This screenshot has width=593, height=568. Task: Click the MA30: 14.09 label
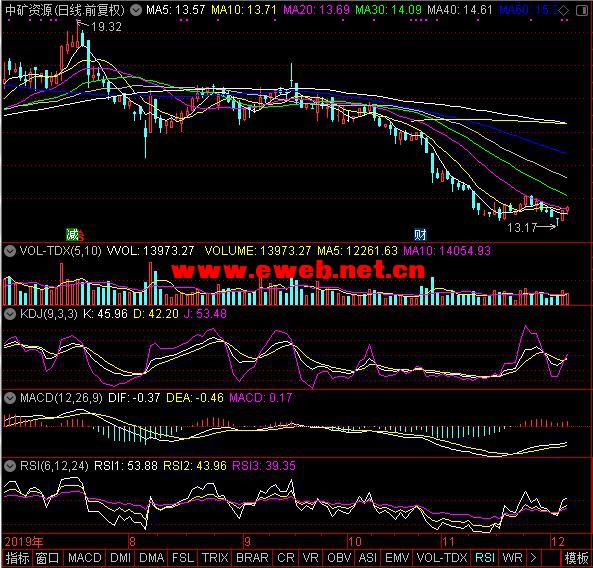click(388, 10)
